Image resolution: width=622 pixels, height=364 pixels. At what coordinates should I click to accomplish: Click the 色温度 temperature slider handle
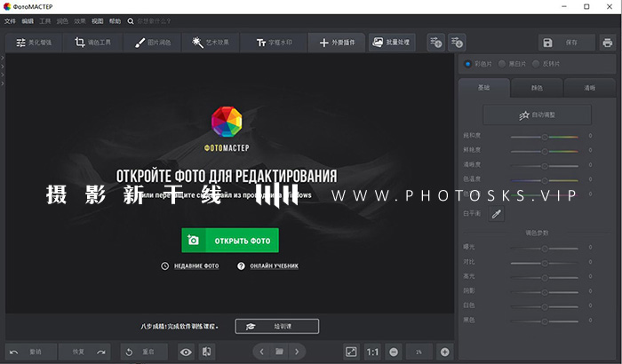point(545,181)
